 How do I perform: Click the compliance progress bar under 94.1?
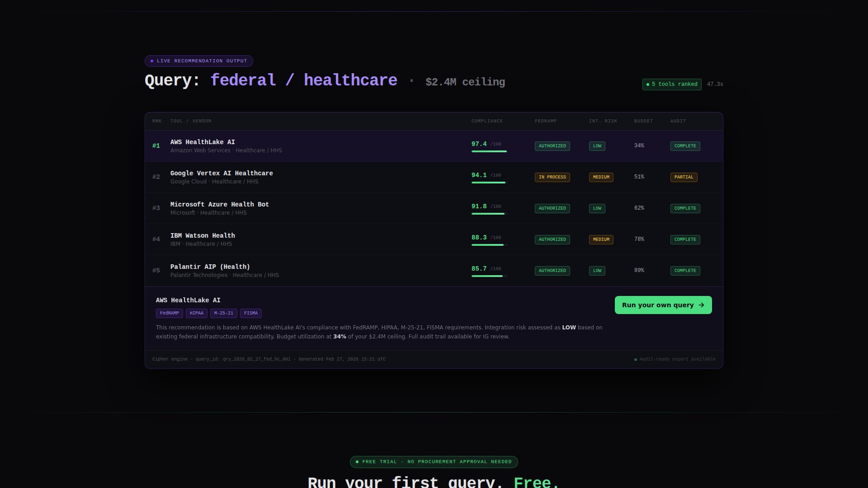(490, 183)
